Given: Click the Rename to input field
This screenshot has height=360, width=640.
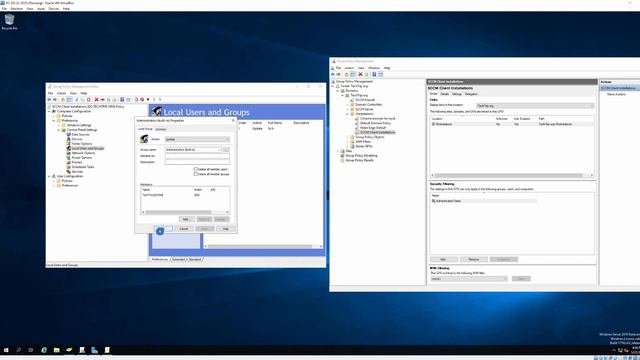Looking at the screenshot, I should 197,156.
